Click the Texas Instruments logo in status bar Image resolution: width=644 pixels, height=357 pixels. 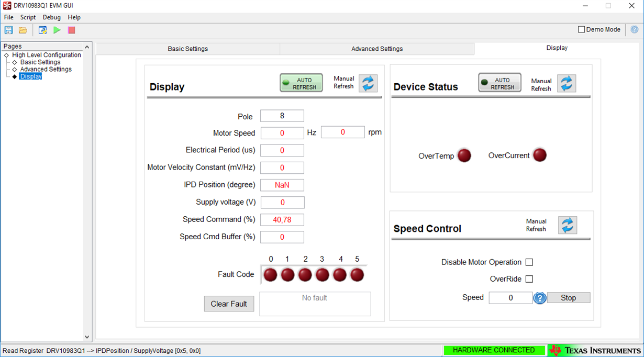coord(596,350)
